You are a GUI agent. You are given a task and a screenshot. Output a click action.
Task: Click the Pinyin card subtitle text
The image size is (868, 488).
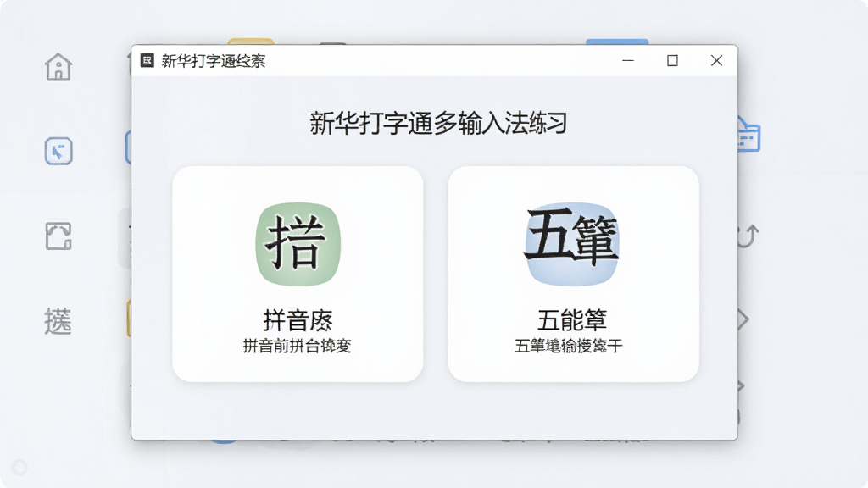point(297,346)
